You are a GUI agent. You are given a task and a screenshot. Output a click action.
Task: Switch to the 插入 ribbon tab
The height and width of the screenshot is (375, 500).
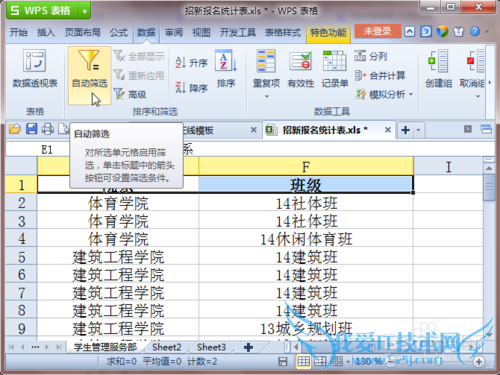[46, 32]
